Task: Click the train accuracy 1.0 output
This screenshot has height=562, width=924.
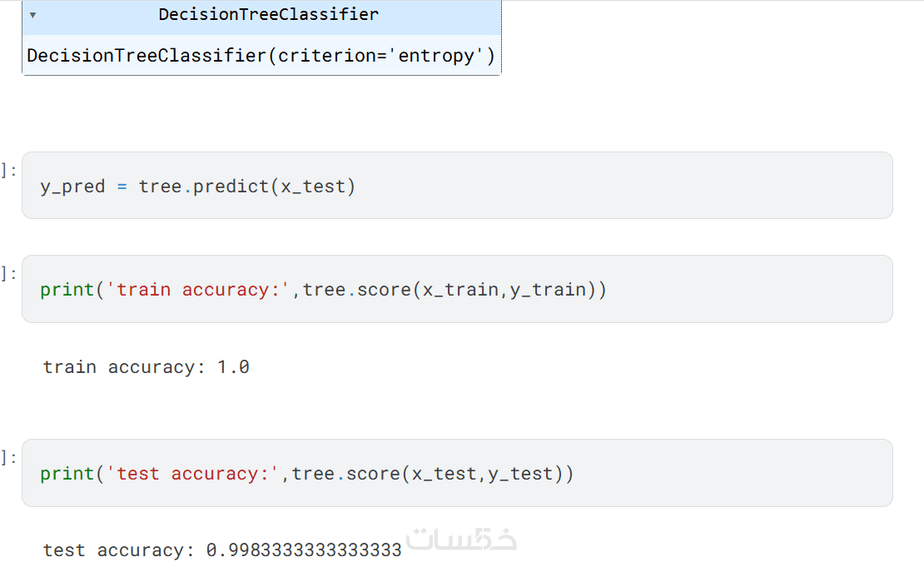Action: (x=233, y=367)
